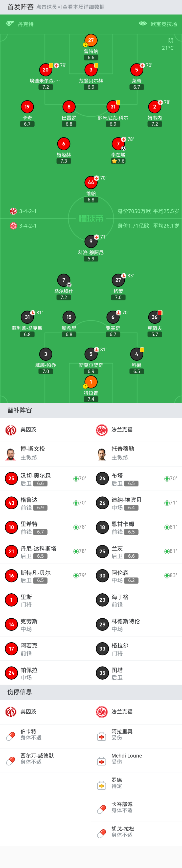
Task: Tap the 法兰克福 logo in substitutes header
Action: (x=102, y=430)
